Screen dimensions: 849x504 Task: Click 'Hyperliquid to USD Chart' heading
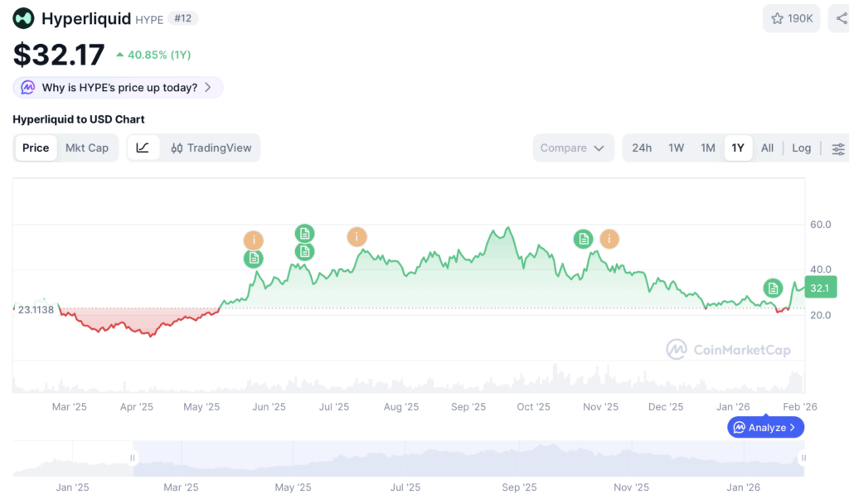tap(79, 119)
